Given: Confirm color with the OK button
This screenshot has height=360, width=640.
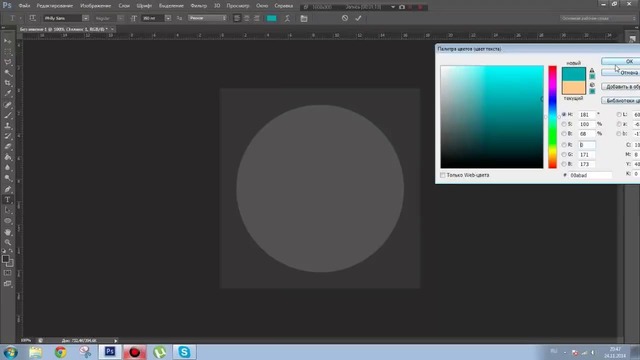Looking at the screenshot, I should pos(620,61).
